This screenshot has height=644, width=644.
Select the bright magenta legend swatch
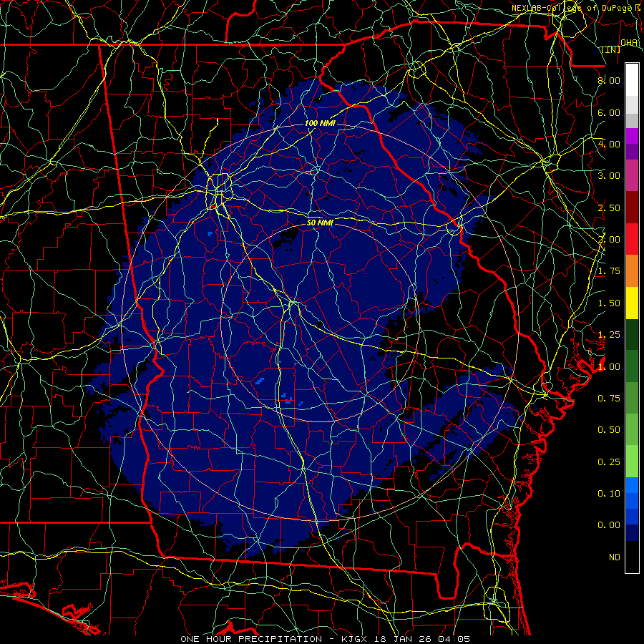pos(632,137)
